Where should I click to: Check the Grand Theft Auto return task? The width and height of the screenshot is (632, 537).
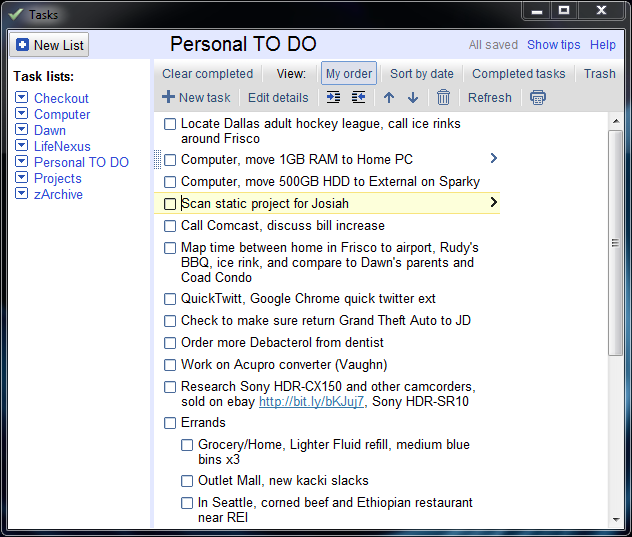pyautogui.click(x=170, y=321)
